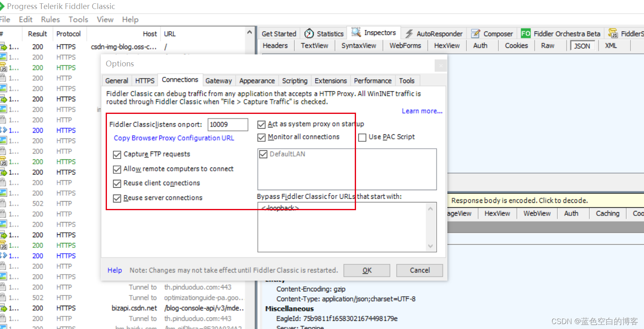Select request Cookies inspector tab
Screen dimensions: 644x329
[x=516, y=45]
